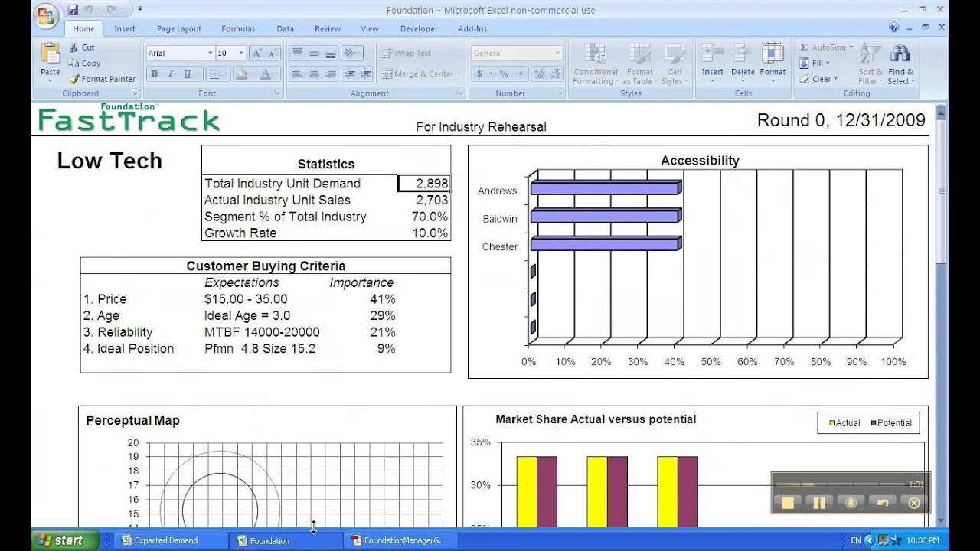The width and height of the screenshot is (980, 551).
Task: Switch to the Page Layout tab
Action: pos(179,29)
